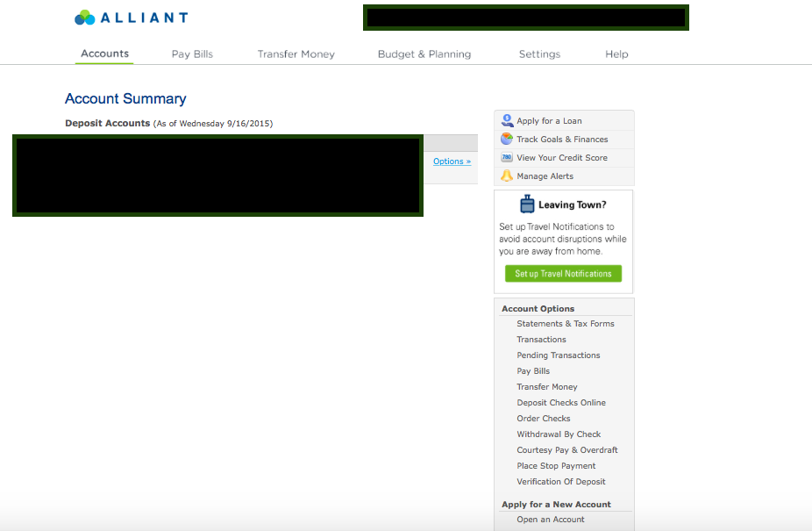Switch to the Pay Bills tab
This screenshot has width=812, height=531.
(192, 54)
